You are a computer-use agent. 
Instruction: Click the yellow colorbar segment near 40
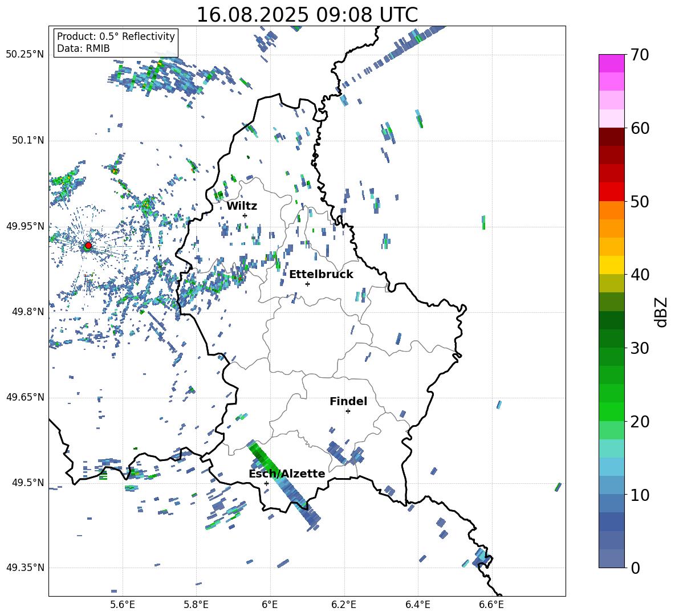[x=611, y=265]
